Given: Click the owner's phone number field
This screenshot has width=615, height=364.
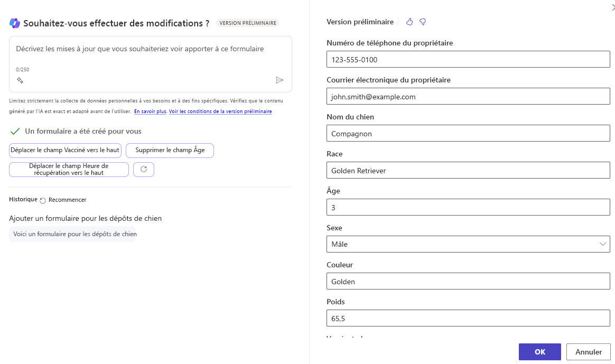Looking at the screenshot, I should [468, 60].
